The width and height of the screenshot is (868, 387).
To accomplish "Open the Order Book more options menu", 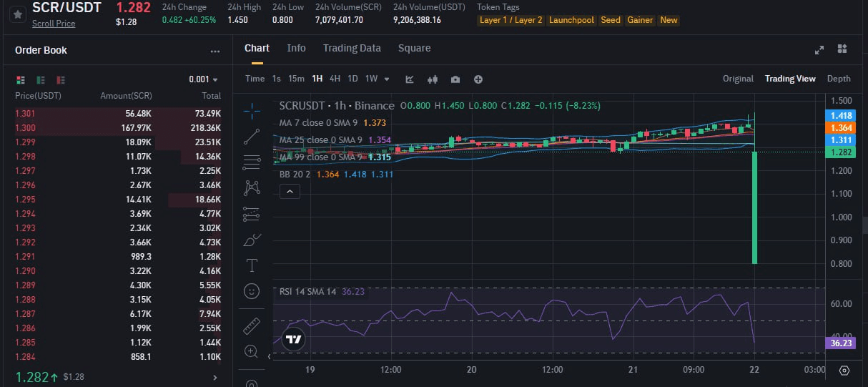I will (x=215, y=52).
